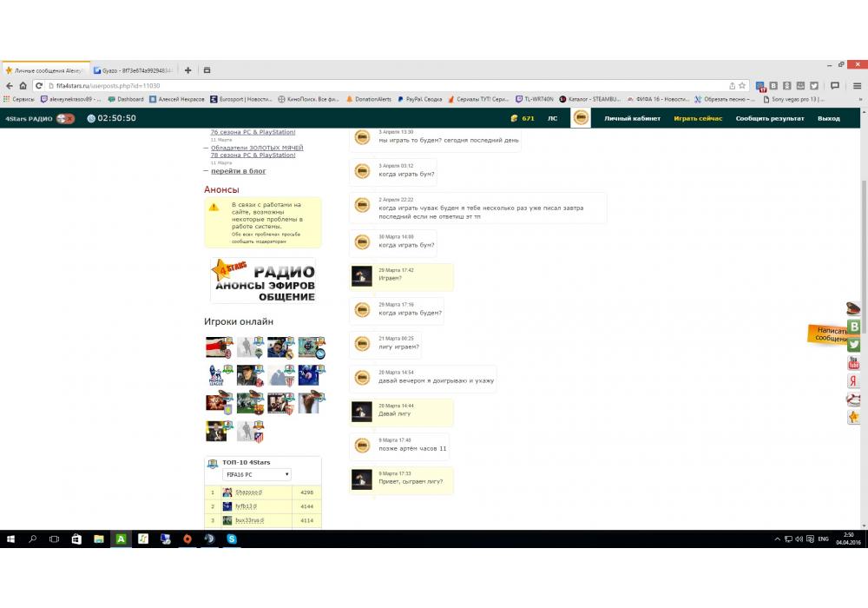Open Skype from the Windows taskbar
Image resolution: width=868 pixels, height=608 pixels.
click(x=232, y=539)
